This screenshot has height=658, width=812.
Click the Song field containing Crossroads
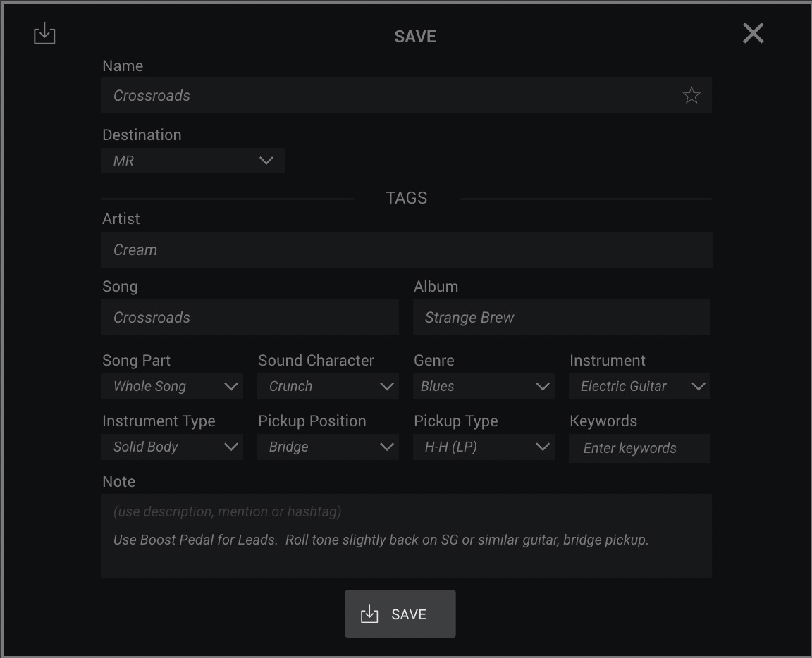point(250,317)
